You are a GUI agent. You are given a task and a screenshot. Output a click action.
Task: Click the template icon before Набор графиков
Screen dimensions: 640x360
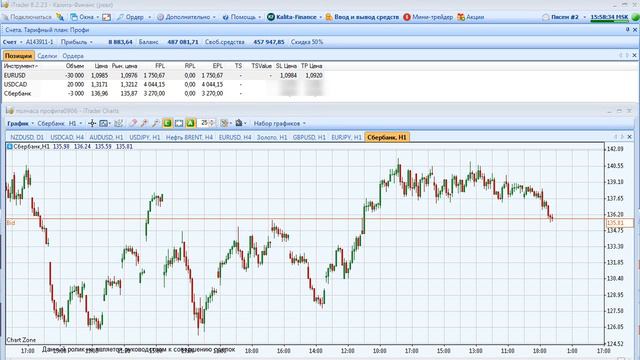[x=240, y=123]
